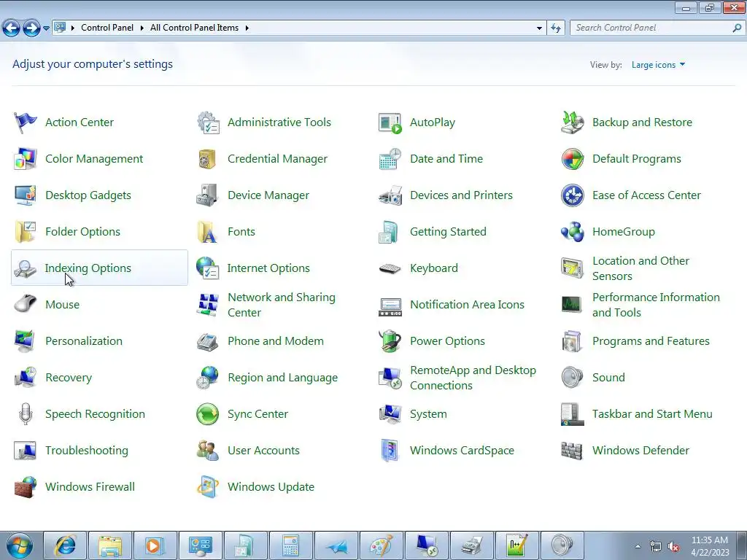Open the Windows Firewall brick wall icon
The image size is (747, 560).
26,486
